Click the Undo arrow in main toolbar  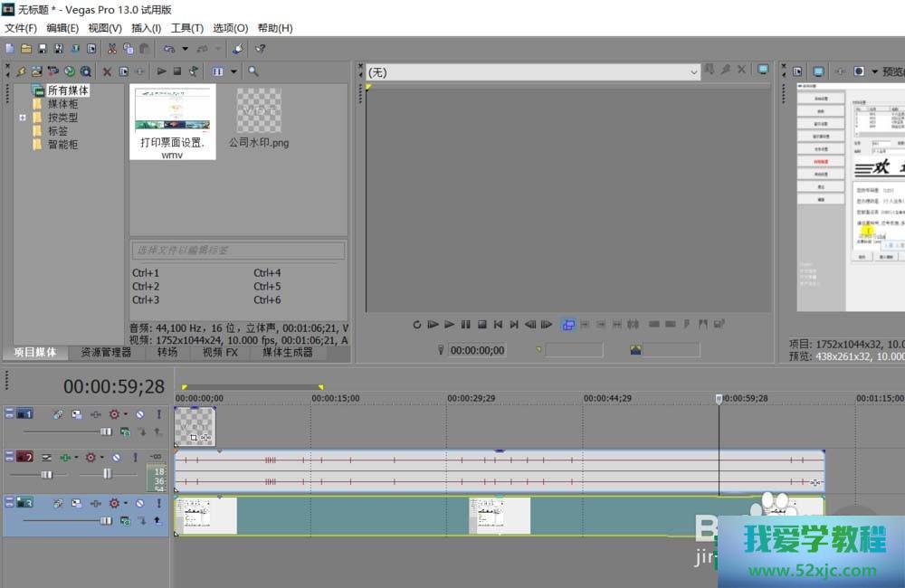(x=169, y=49)
